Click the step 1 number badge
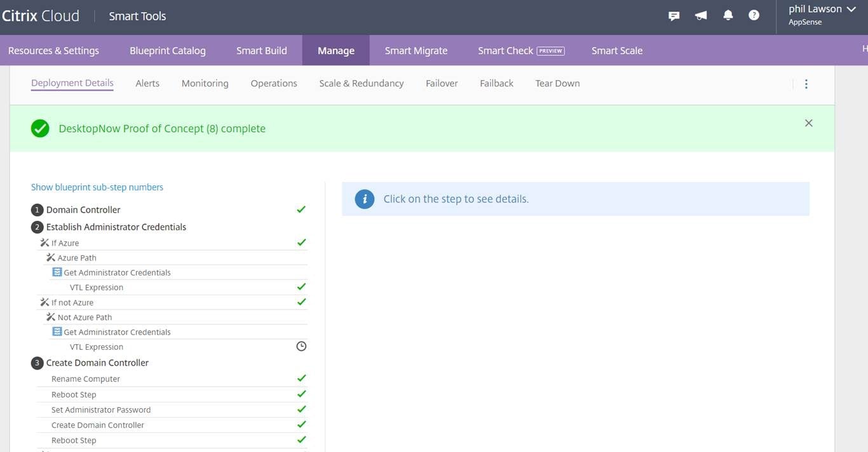Viewport: 868px width, 452px height. (x=37, y=210)
